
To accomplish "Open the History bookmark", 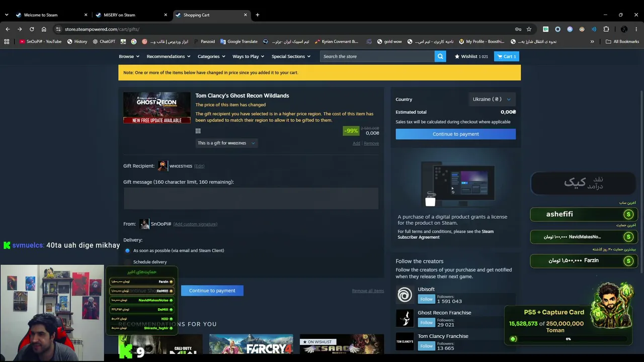I will tap(77, 42).
